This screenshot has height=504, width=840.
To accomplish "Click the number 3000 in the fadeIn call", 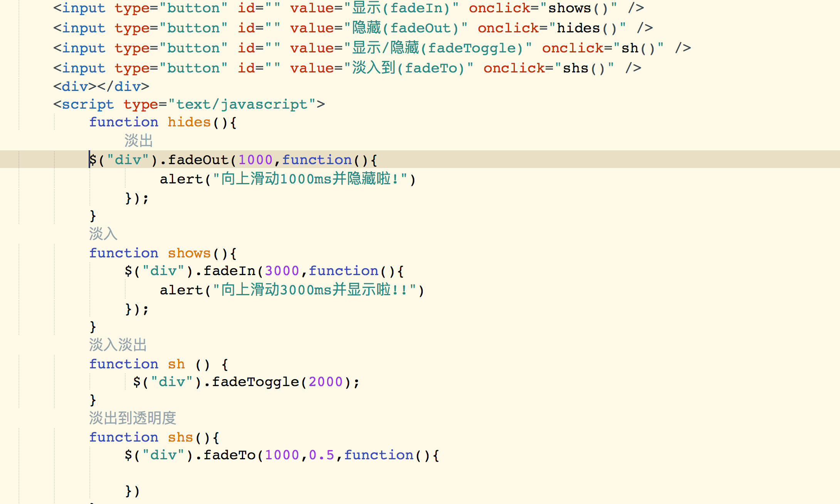I will click(282, 271).
